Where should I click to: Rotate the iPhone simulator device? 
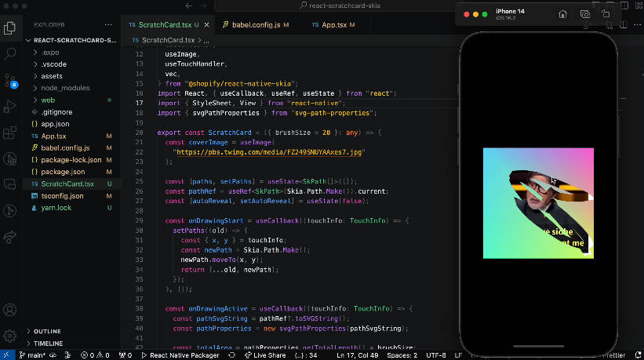click(x=606, y=14)
